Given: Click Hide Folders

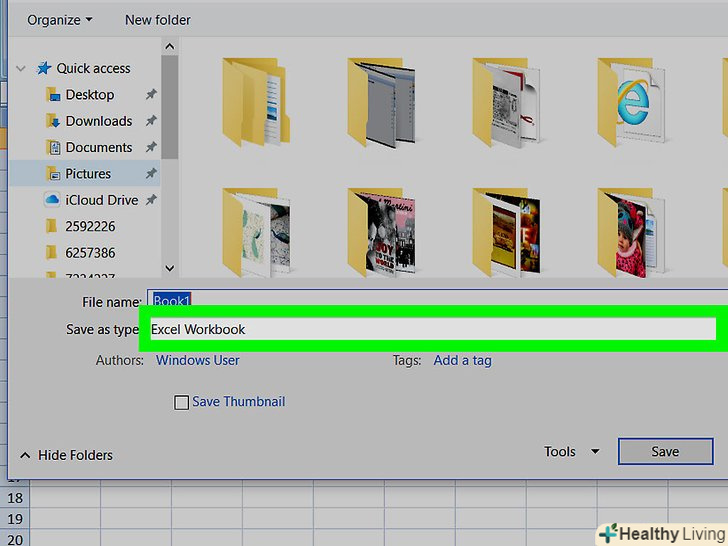Looking at the screenshot, I should (x=75, y=455).
